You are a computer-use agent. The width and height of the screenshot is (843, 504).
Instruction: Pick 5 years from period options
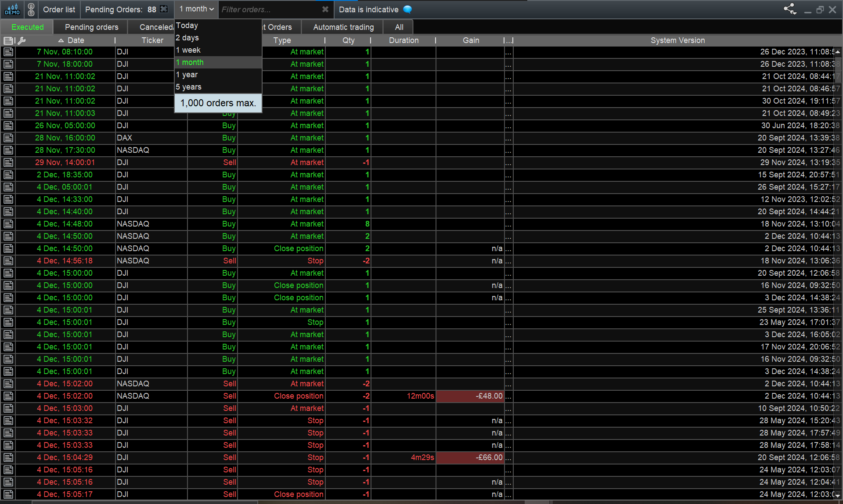189,87
